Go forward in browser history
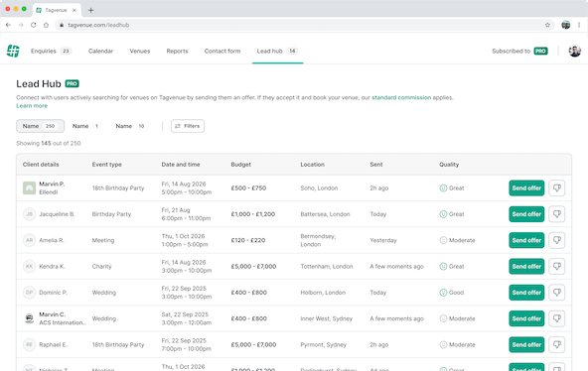 pyautogui.click(x=21, y=25)
